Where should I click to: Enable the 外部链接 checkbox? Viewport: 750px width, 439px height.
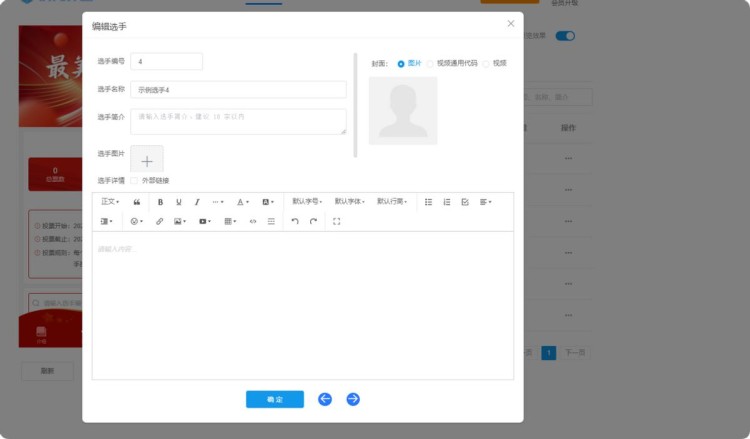click(x=135, y=181)
